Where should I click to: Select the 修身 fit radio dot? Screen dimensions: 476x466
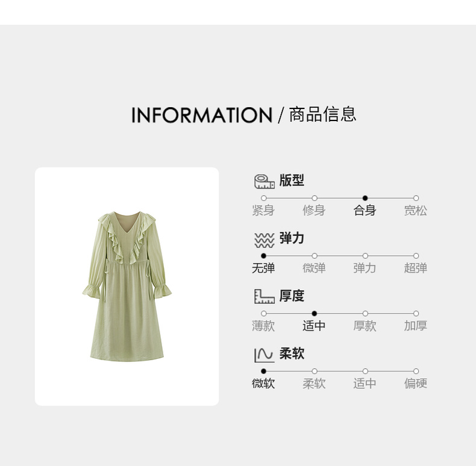coord(315,198)
